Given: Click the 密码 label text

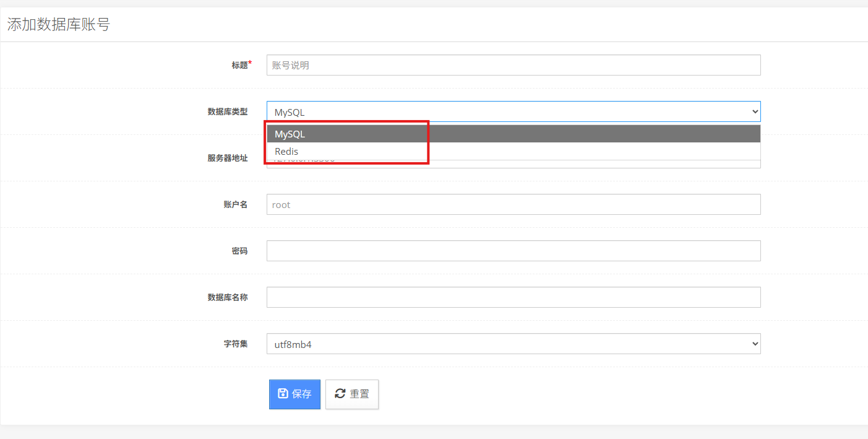Looking at the screenshot, I should click(239, 251).
